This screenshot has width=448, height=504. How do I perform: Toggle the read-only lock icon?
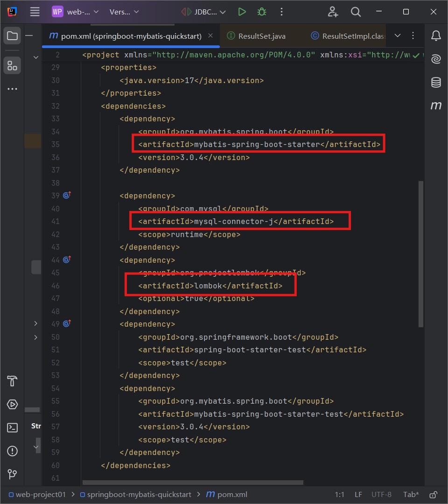pos(434,494)
